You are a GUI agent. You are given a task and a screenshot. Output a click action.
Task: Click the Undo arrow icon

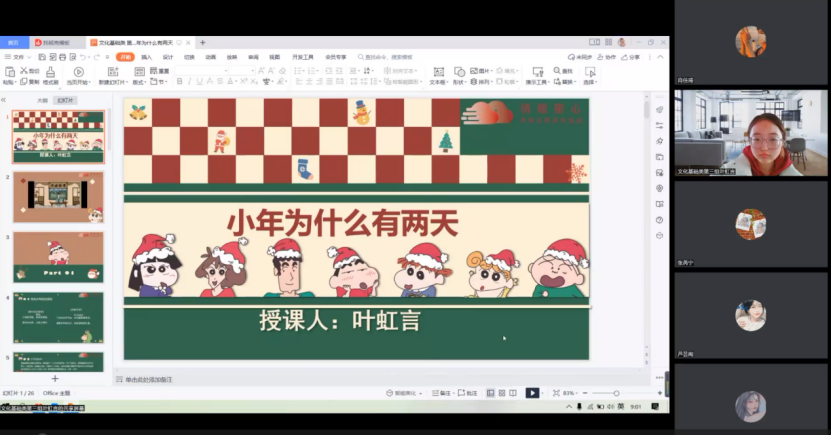point(83,57)
